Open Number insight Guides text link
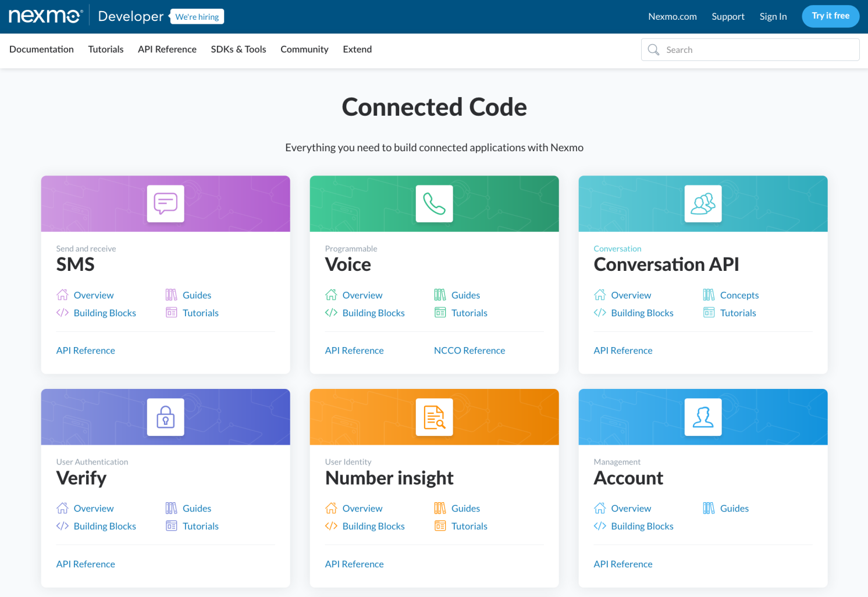 click(x=466, y=508)
